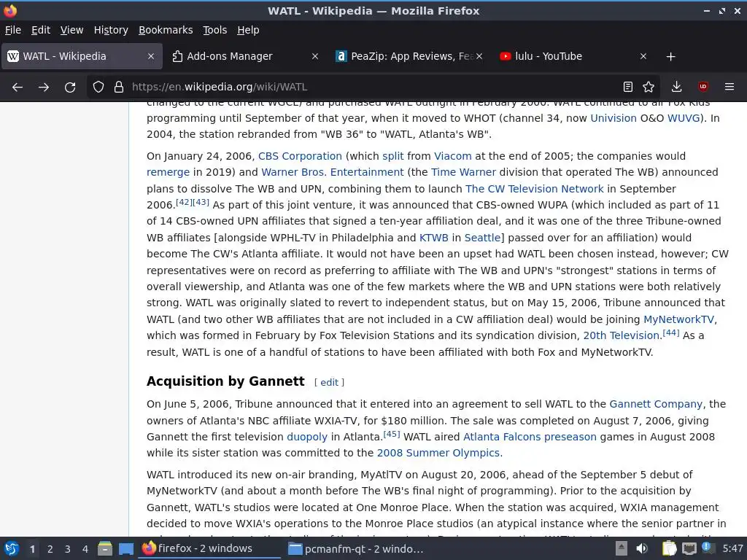
Task: Open the tracking protection shield icon
Action: coord(98,87)
